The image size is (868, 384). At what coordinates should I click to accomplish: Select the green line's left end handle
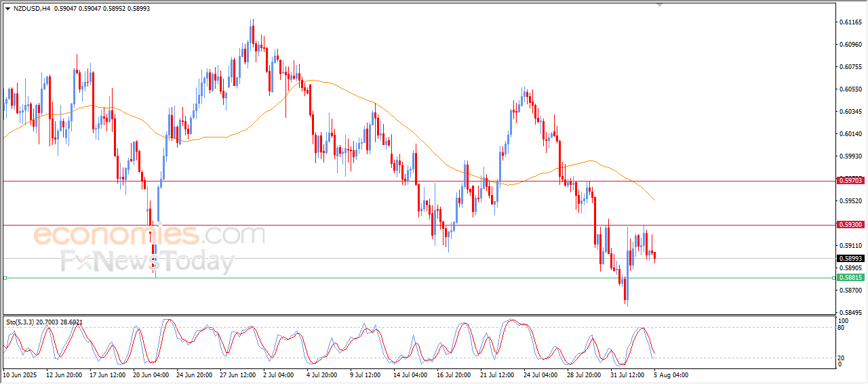(x=5, y=278)
